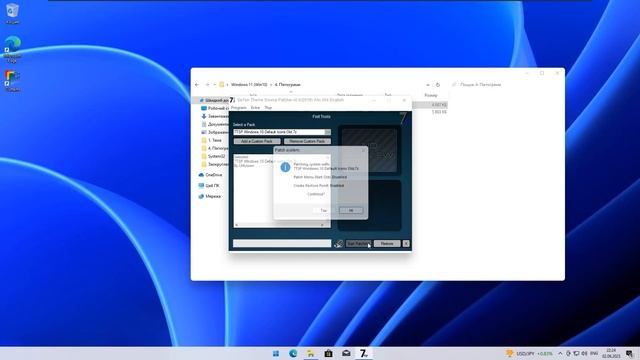Open recent locations dropdown beside the forward arrow
The height and width of the screenshot is (360, 640).
[215, 84]
